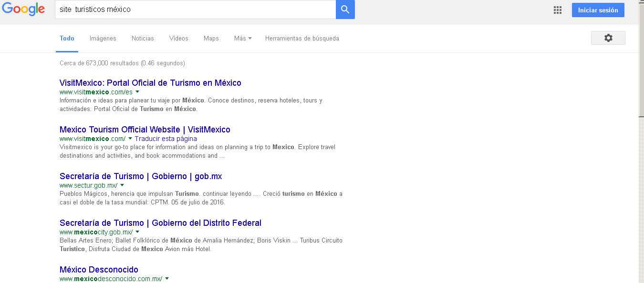Open Secretaría de Turismo gob.mx result
The height and width of the screenshot is (283, 644).
pos(141,176)
